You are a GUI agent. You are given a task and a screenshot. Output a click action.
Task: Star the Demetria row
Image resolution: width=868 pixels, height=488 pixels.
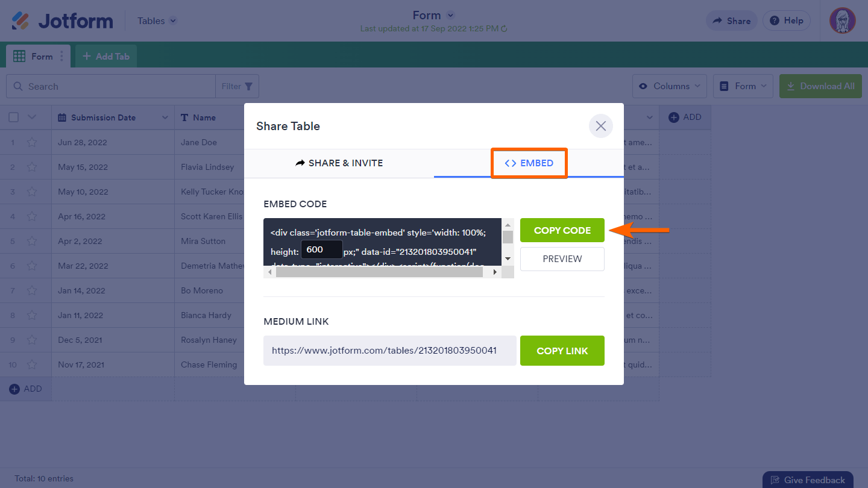32,266
